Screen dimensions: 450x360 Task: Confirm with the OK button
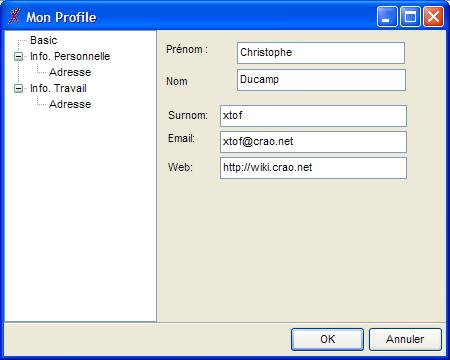(x=327, y=339)
